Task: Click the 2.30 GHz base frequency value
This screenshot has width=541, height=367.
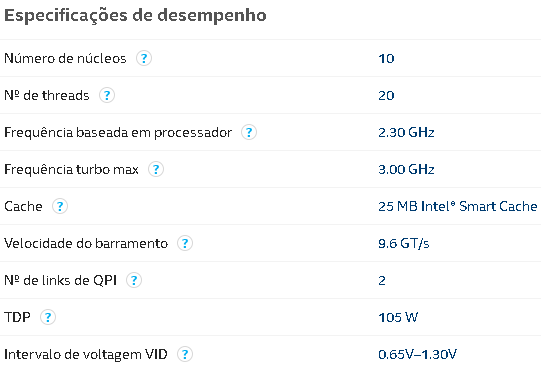Action: click(x=406, y=132)
